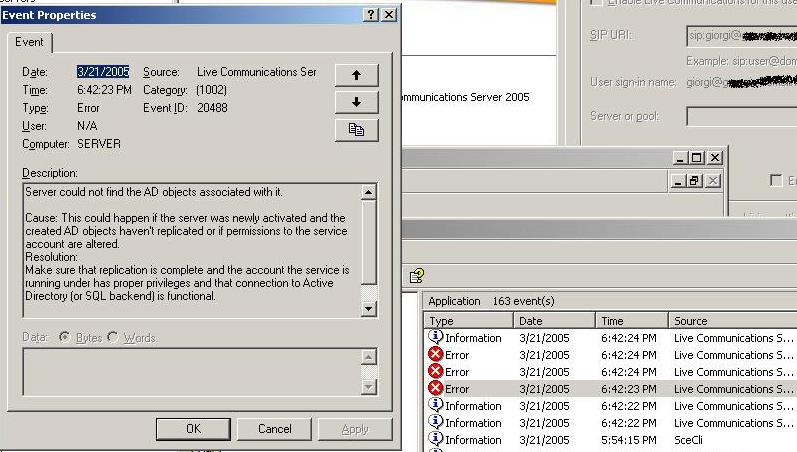Viewport: 797px width, 452px height.
Task: Show previous event with up arrow button
Action: 356,75
